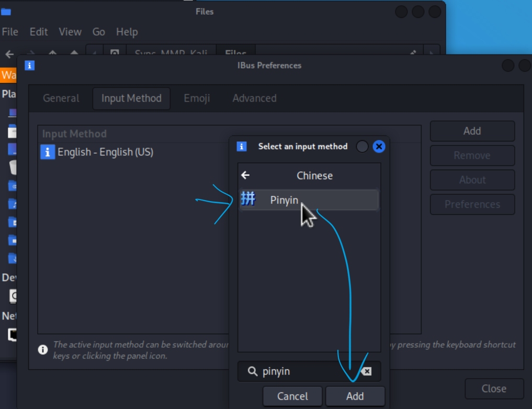532x409 pixels.
Task: Close the Select an input method dialog
Action: (x=379, y=147)
